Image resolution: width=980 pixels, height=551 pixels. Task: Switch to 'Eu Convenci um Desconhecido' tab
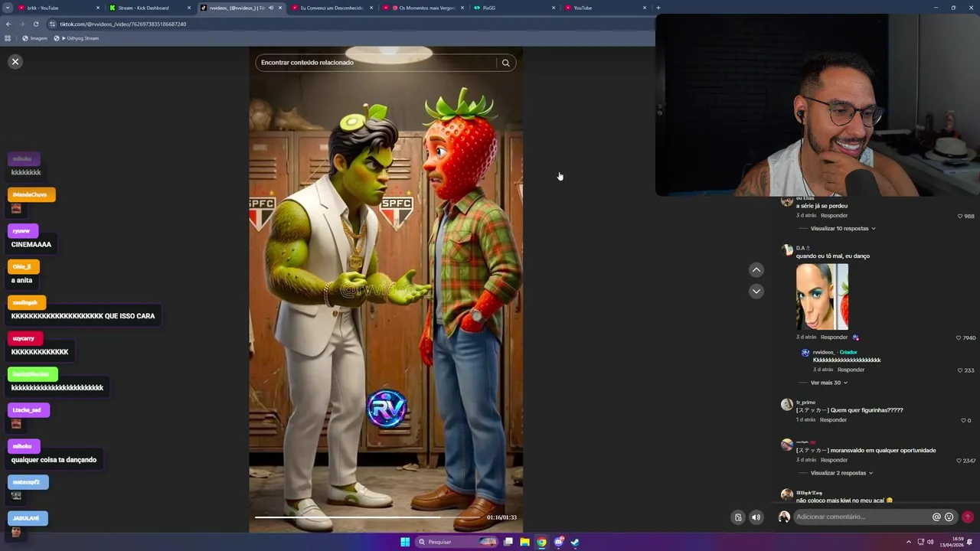332,8
